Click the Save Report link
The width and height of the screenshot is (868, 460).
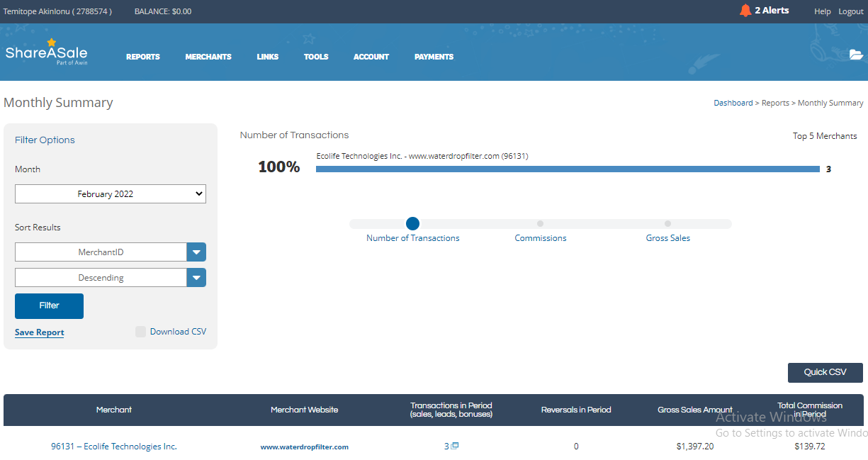(x=40, y=332)
